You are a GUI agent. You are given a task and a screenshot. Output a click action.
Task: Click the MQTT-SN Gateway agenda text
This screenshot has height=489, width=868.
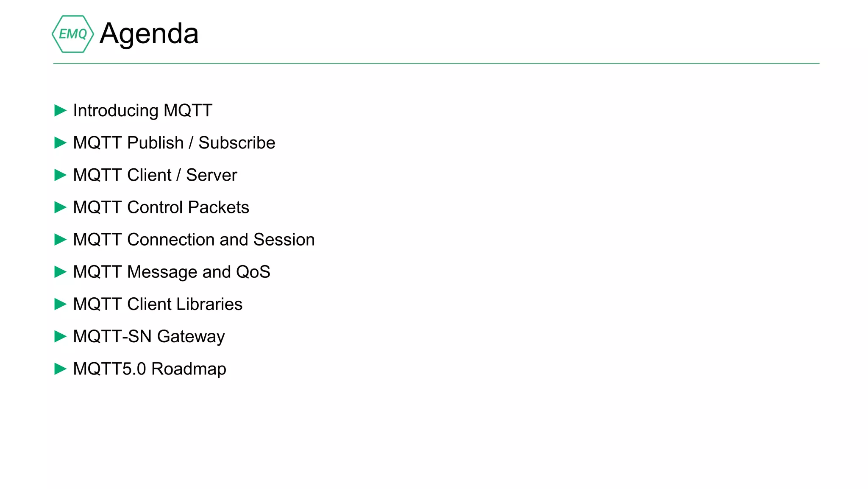pyautogui.click(x=149, y=336)
